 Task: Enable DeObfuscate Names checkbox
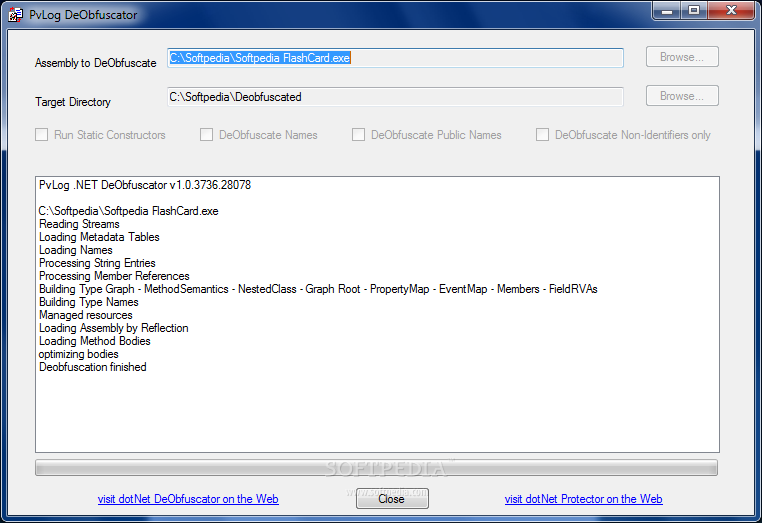(207, 135)
